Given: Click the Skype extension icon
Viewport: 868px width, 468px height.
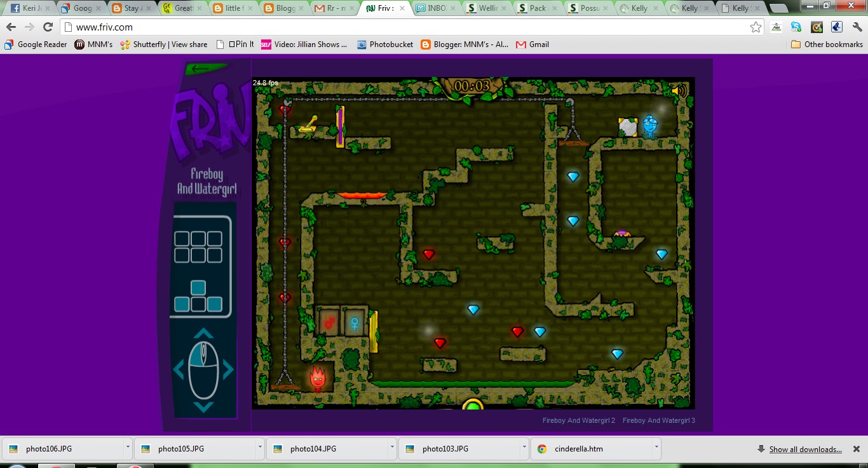Looking at the screenshot, I should click(x=796, y=27).
